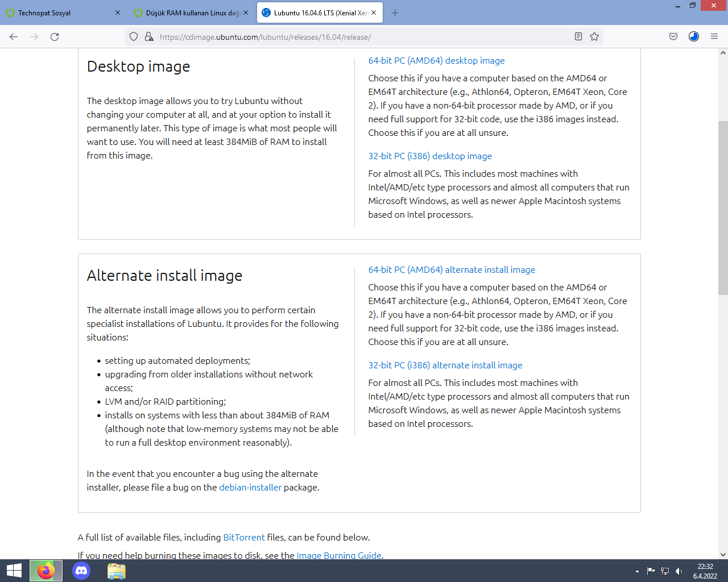Go back to the previous page
The height and width of the screenshot is (582, 728).
click(x=14, y=37)
